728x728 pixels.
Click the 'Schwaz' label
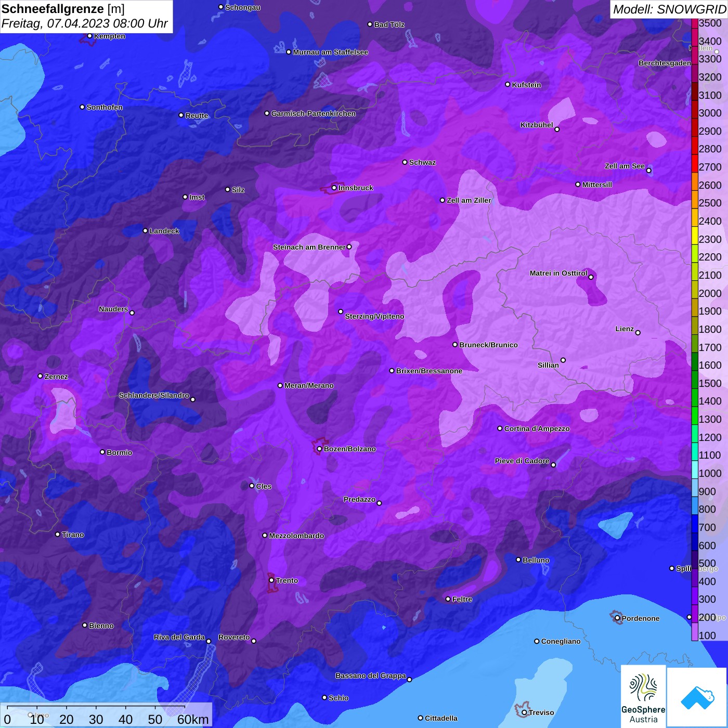[x=422, y=162]
